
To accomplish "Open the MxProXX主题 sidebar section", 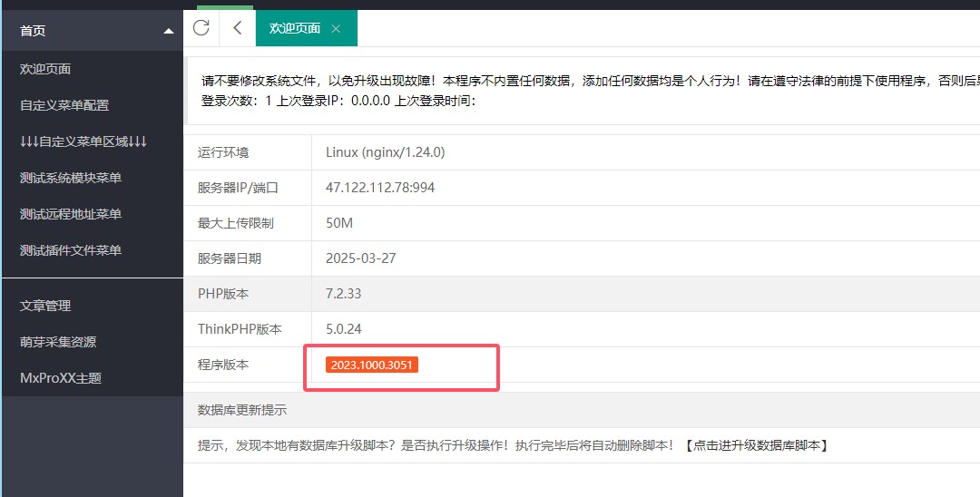I will click(61, 378).
